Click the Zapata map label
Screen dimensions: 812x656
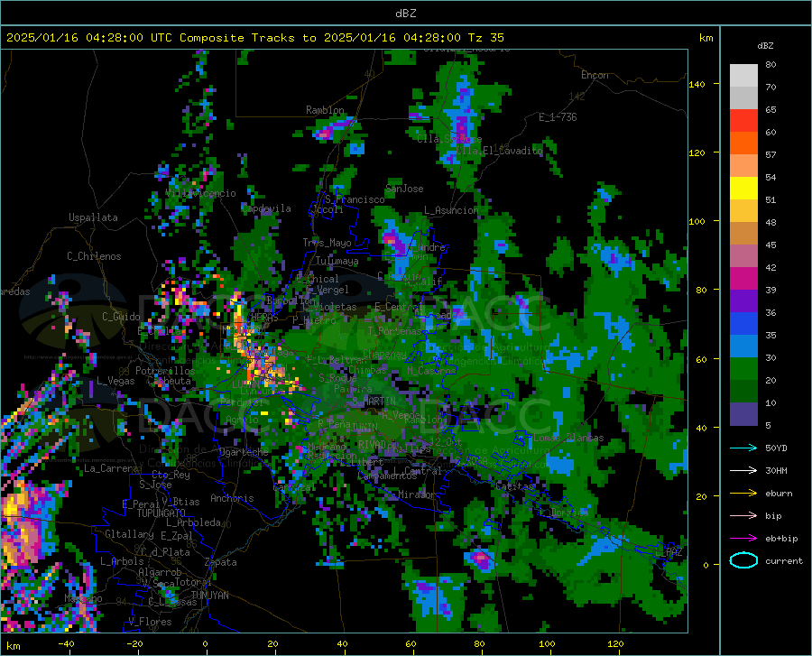point(221,562)
